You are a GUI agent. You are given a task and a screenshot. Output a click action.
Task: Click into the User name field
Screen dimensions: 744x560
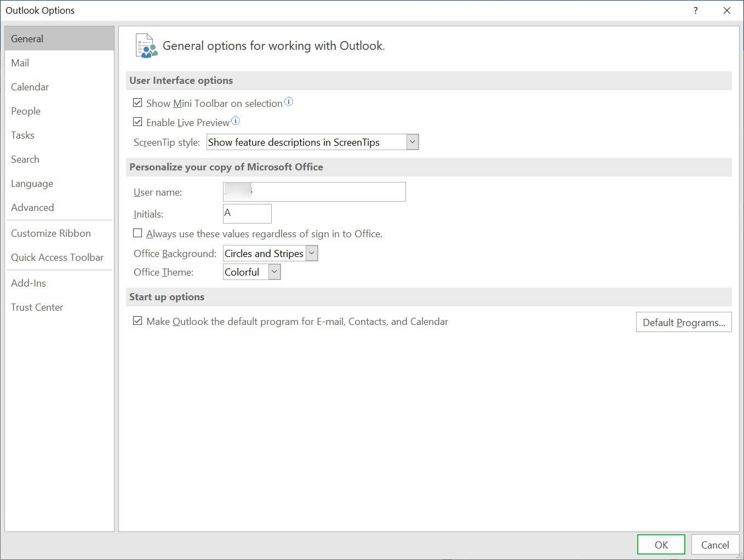[314, 192]
